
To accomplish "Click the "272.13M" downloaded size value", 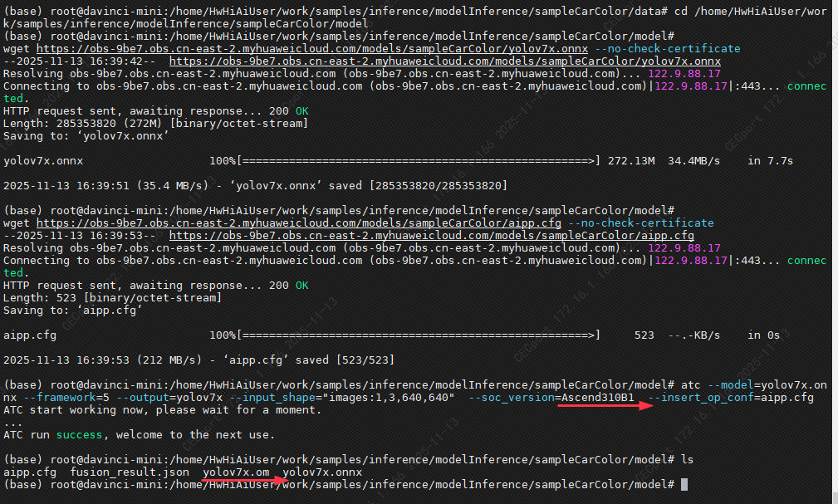I will pyautogui.click(x=631, y=161).
